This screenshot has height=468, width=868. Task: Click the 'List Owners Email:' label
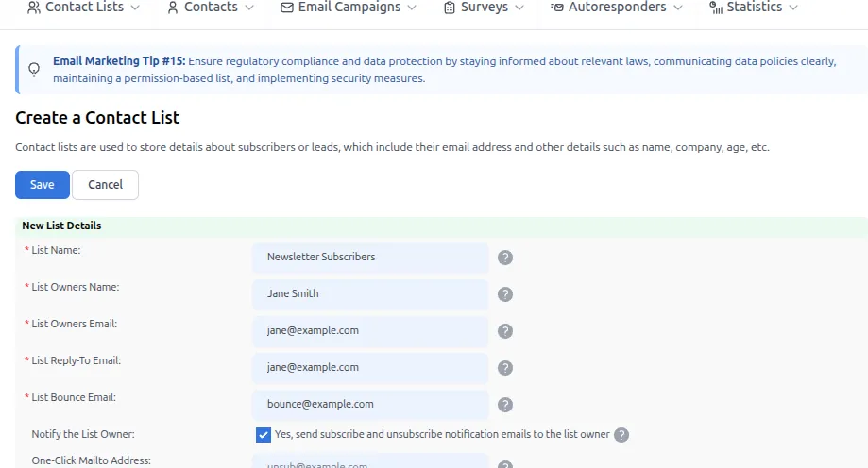point(75,324)
